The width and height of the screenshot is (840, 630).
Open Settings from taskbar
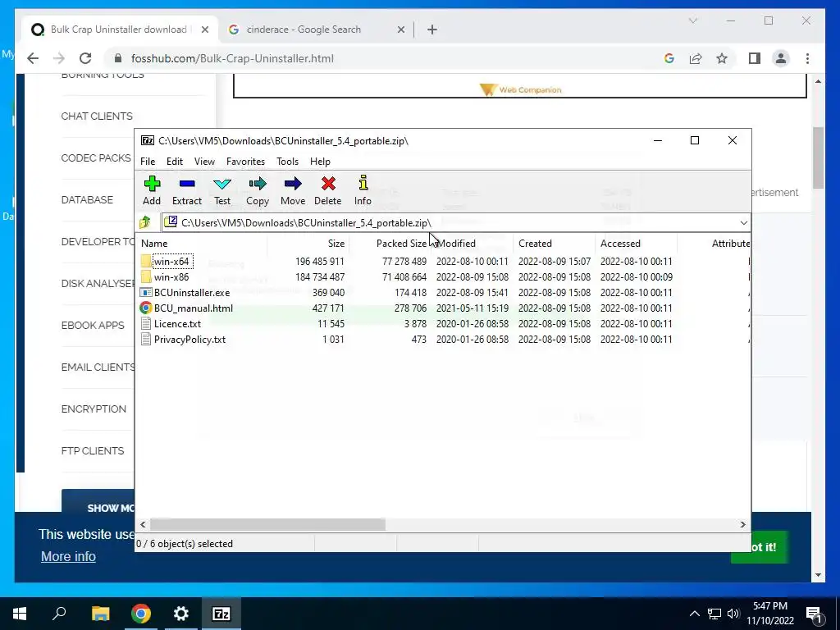click(181, 614)
